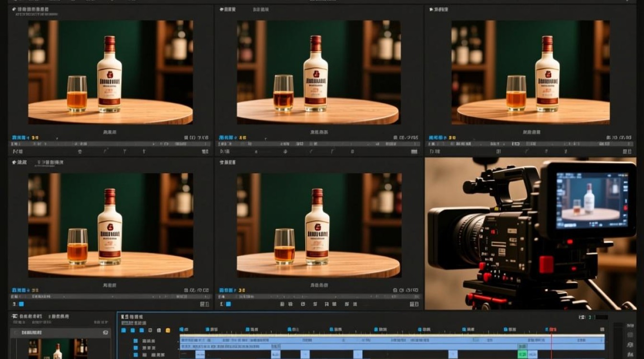Click the corner settings icon in bottom-left monitor
This screenshot has width=644, height=359.
205,304
